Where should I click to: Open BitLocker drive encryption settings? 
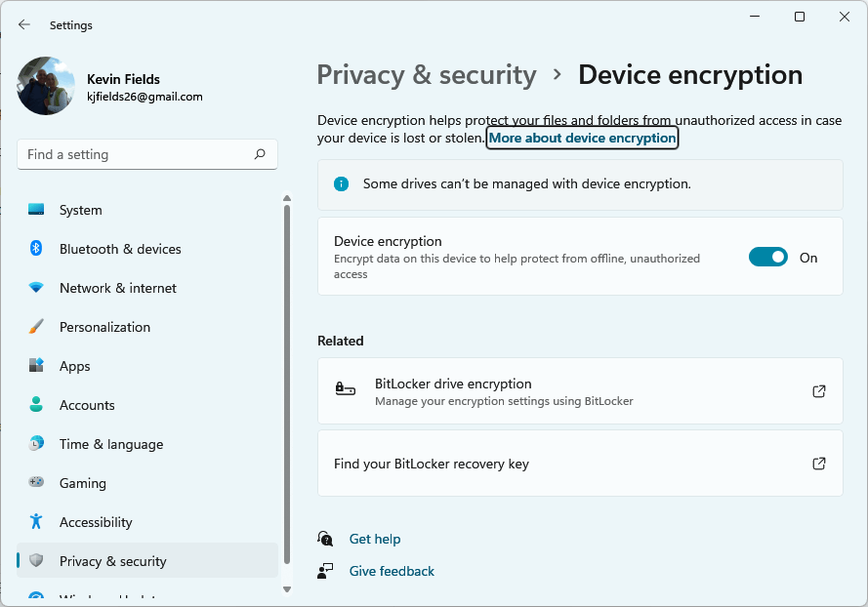pos(580,391)
